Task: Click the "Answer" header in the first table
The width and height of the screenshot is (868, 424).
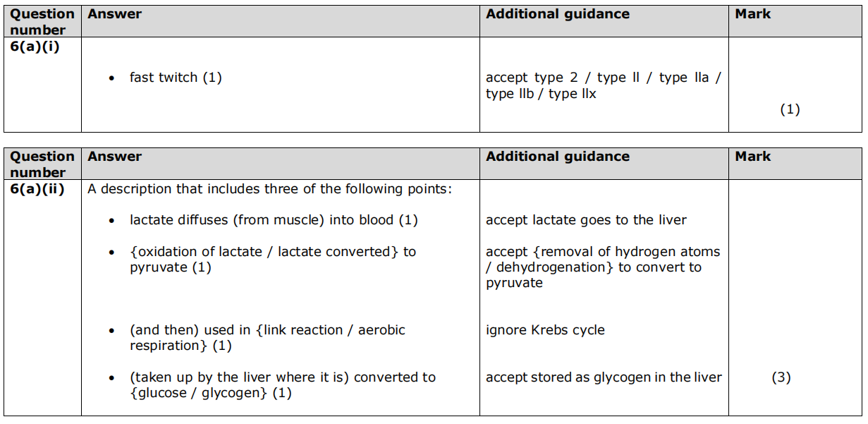Action: 114,14
